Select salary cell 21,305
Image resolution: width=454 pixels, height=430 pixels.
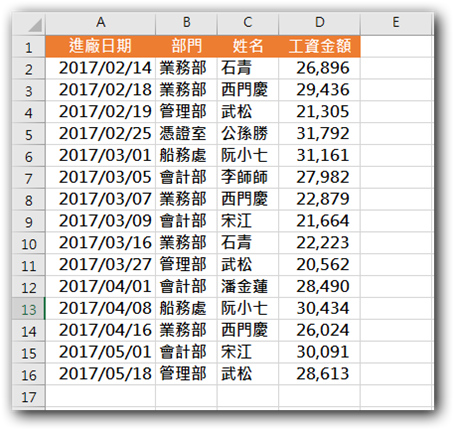pos(319,112)
